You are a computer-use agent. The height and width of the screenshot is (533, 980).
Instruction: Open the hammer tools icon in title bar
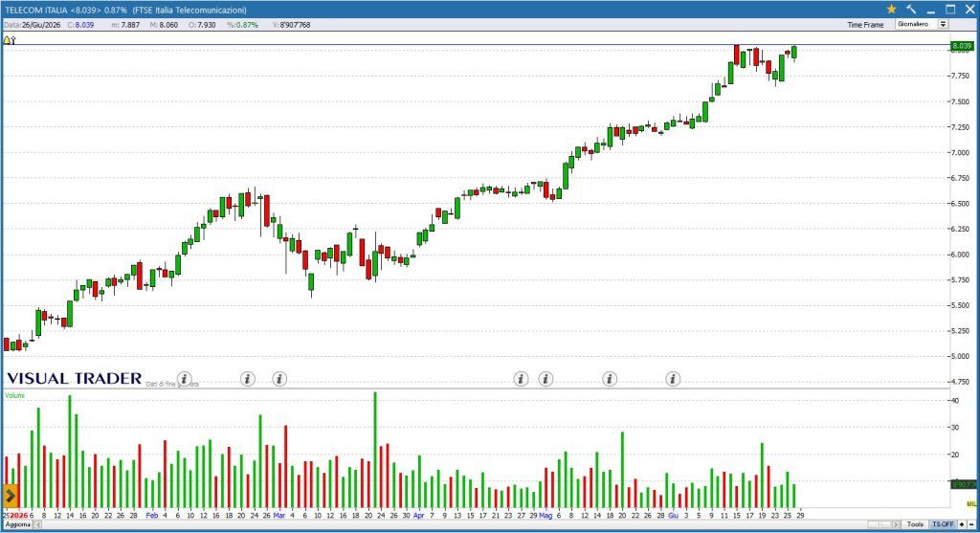[x=911, y=10]
